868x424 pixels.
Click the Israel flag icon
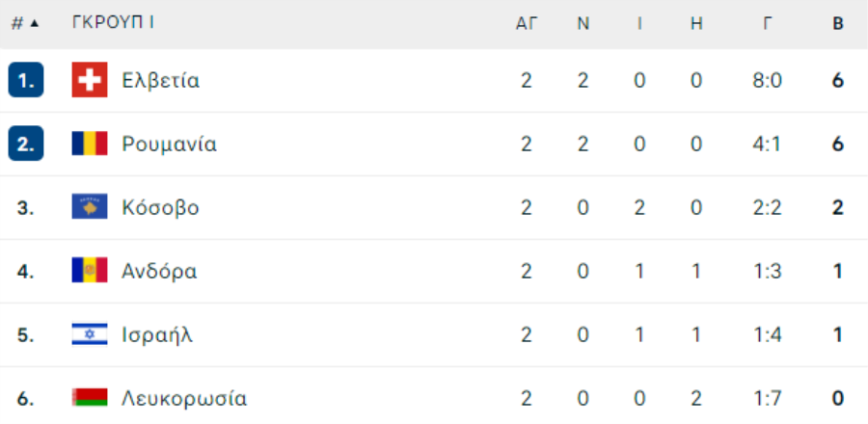point(89,334)
